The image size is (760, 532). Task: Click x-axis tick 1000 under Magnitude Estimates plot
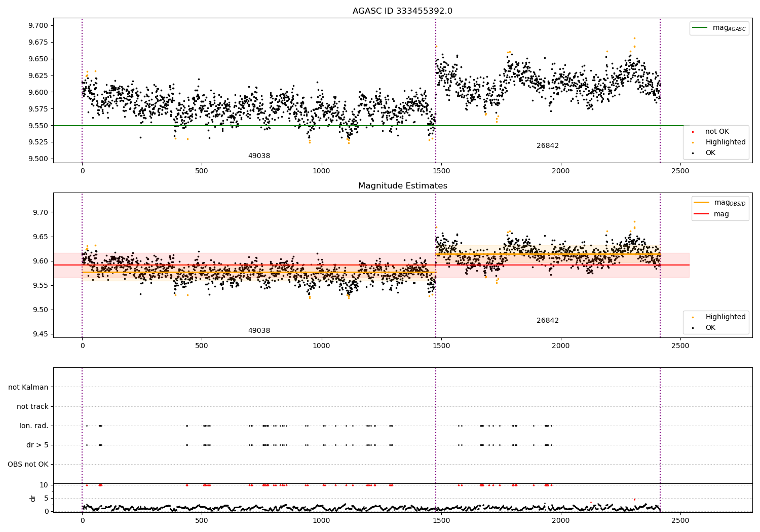321,346
